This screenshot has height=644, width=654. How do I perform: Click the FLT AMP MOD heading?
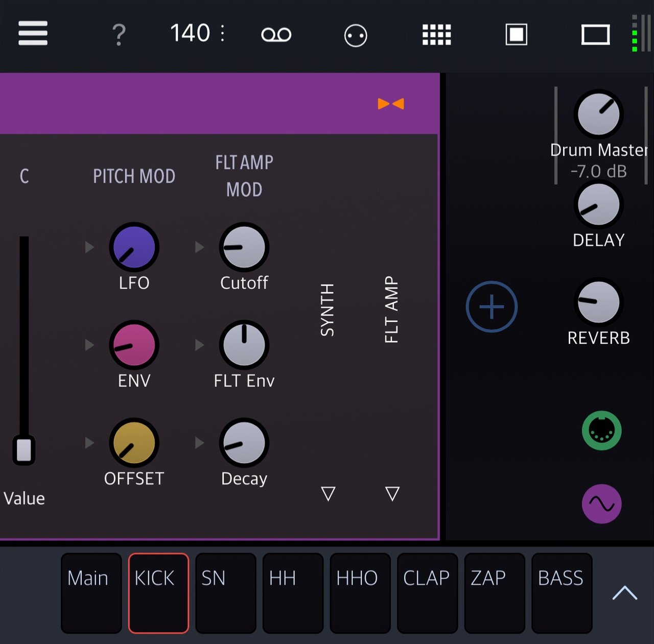[244, 176]
